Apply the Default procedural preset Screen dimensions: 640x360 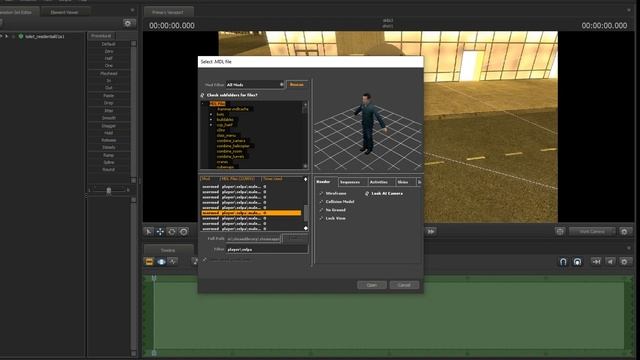tap(109, 44)
